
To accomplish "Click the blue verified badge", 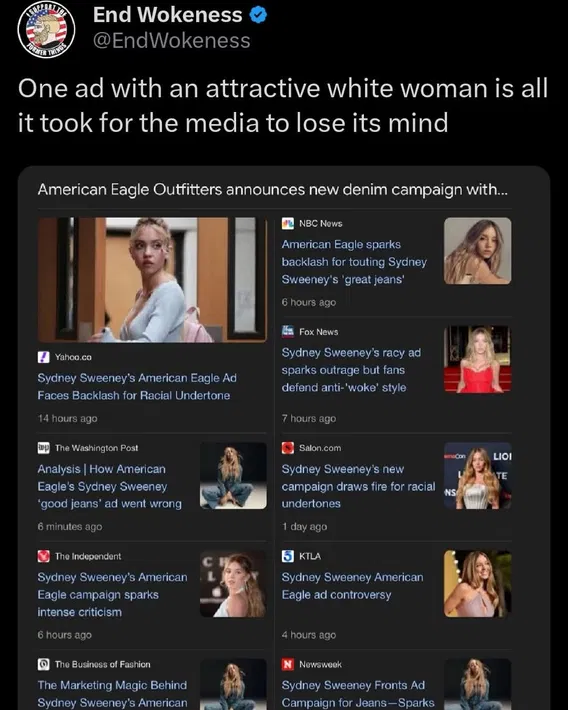I will pyautogui.click(x=258, y=15).
